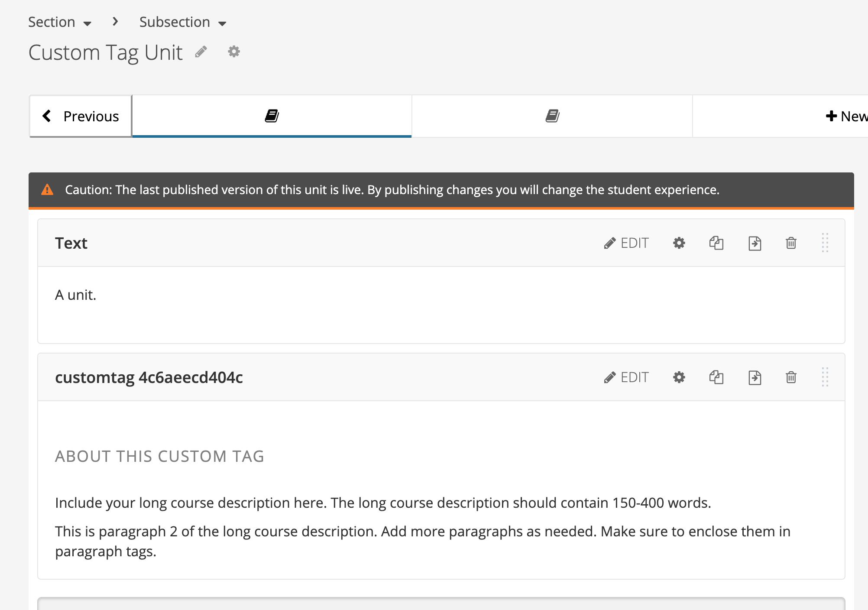Move the Text component
This screenshot has height=610, width=868.
[x=755, y=243]
